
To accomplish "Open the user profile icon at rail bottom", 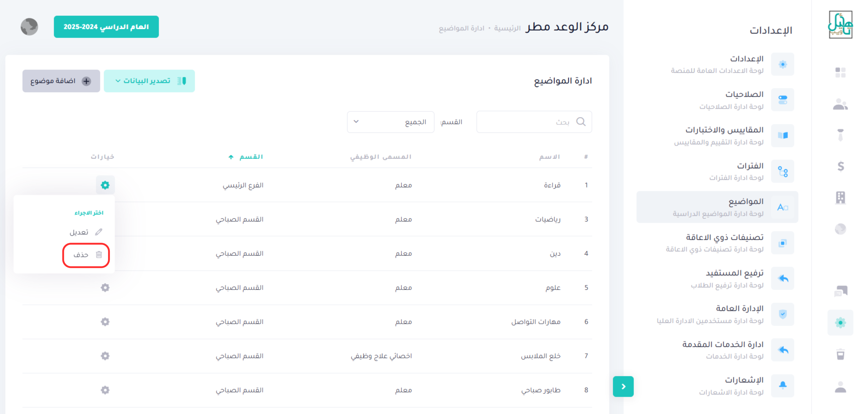I will [x=840, y=387].
